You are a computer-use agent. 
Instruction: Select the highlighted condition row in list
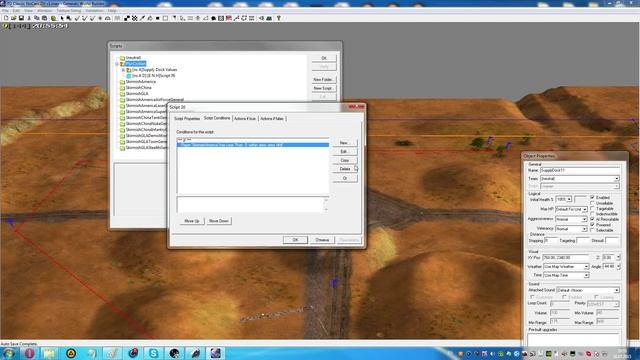click(x=253, y=145)
